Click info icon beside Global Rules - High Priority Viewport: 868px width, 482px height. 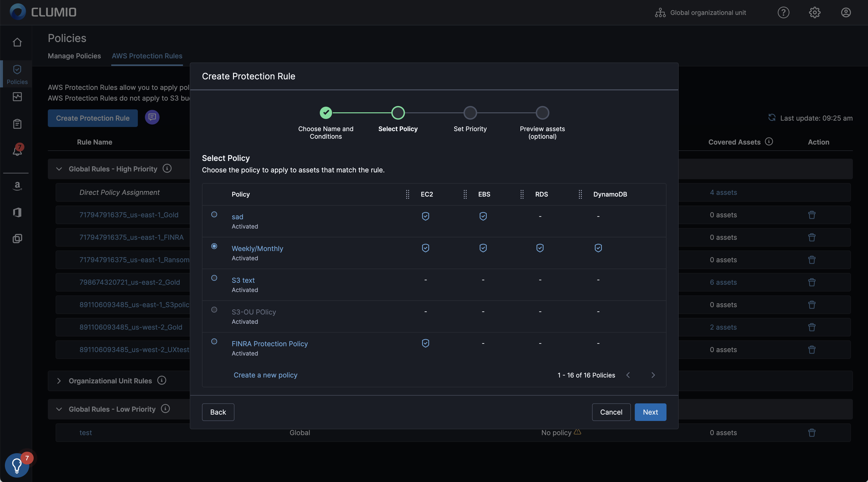(x=167, y=168)
